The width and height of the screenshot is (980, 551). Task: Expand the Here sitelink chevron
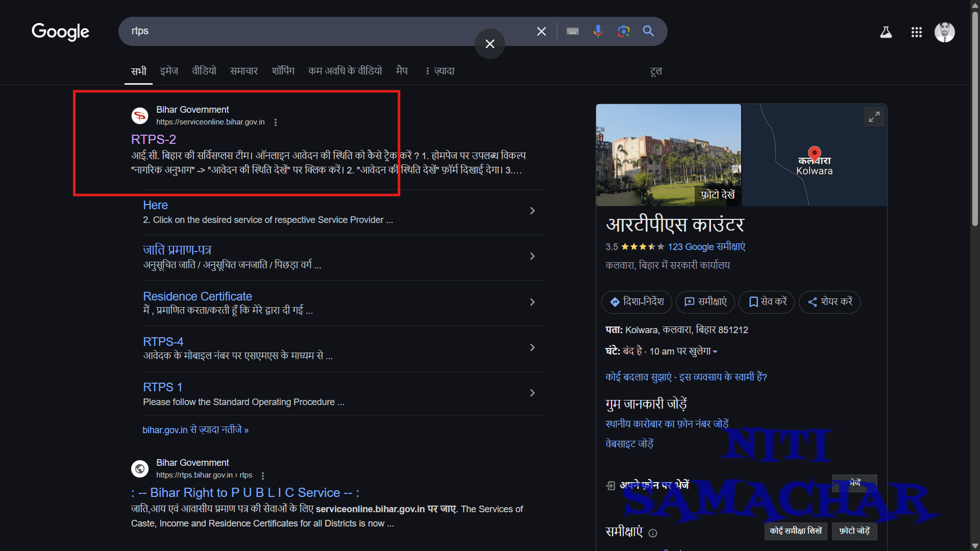click(x=532, y=211)
